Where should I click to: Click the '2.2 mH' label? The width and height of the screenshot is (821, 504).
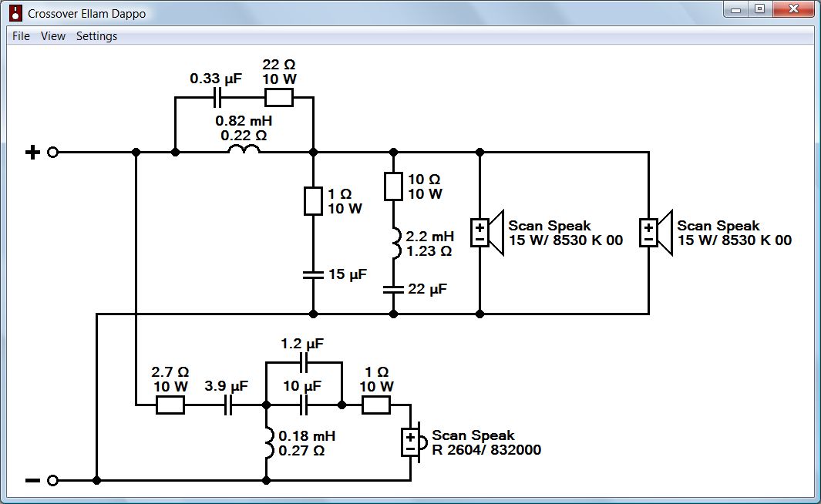(430, 236)
